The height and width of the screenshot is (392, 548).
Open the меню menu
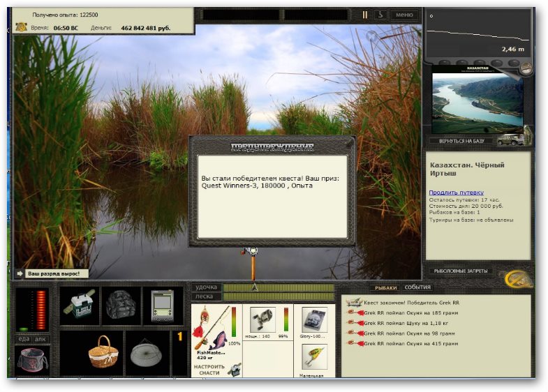[x=404, y=15]
